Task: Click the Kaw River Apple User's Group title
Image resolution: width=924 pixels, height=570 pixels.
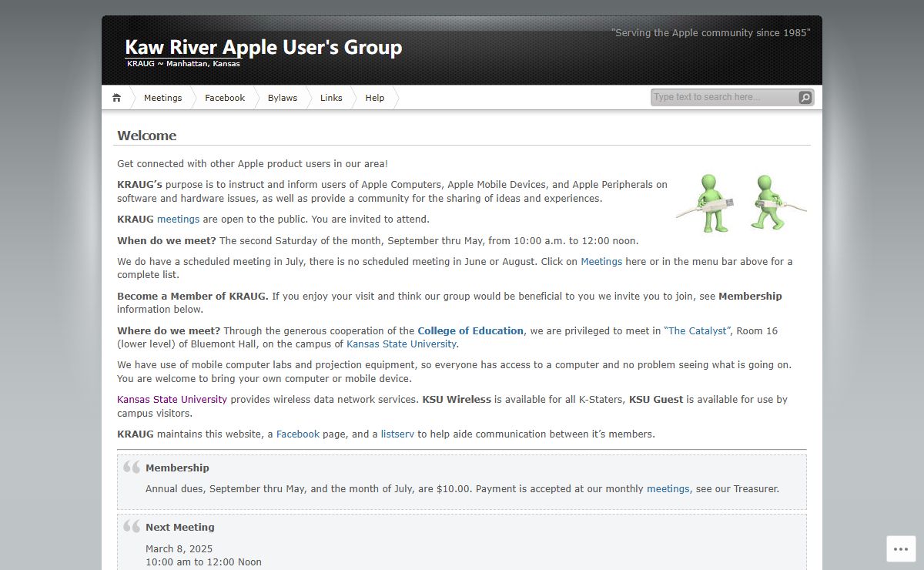Action: (263, 47)
